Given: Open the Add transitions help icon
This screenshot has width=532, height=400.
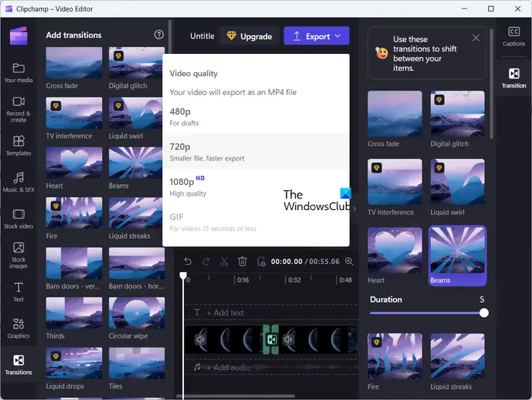Looking at the screenshot, I should 159,35.
